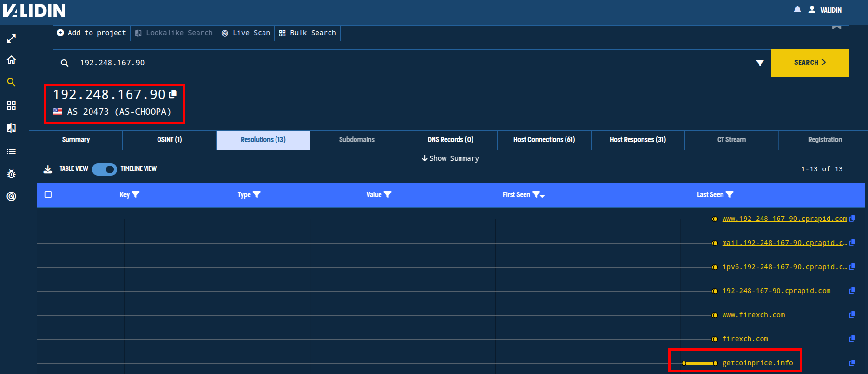This screenshot has width=868, height=374.
Task: Copy the 192-248-167-90.cprapid.com domain
Action: (x=852, y=291)
